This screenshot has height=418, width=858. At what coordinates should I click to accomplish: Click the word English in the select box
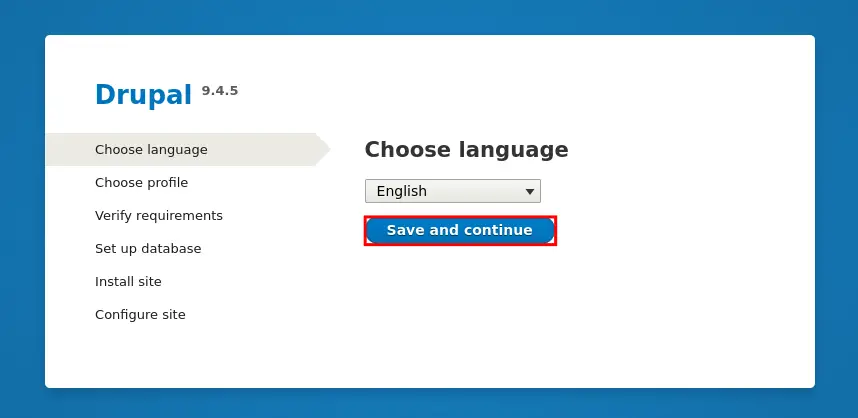pyautogui.click(x=402, y=191)
